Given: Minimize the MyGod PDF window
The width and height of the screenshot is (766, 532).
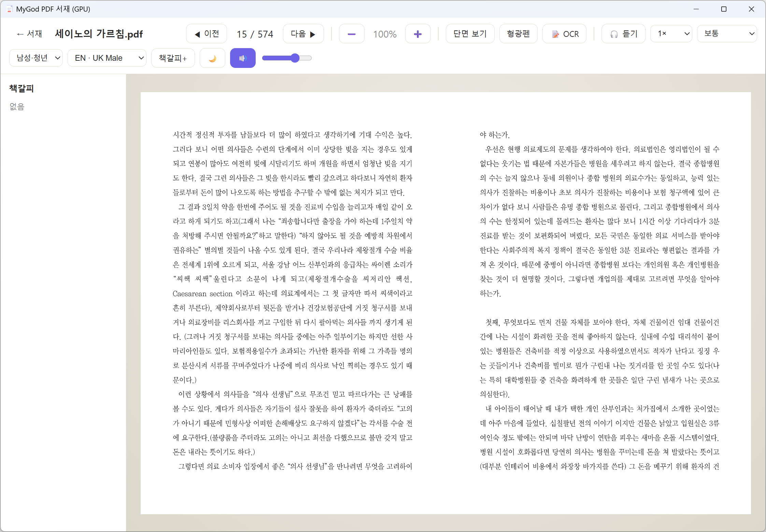Looking at the screenshot, I should (696, 9).
